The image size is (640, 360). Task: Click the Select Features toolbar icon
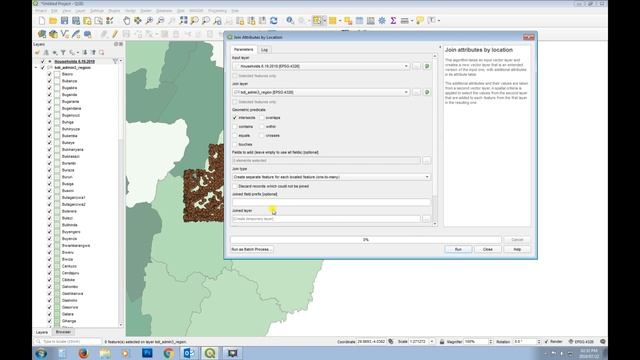click(x=317, y=20)
